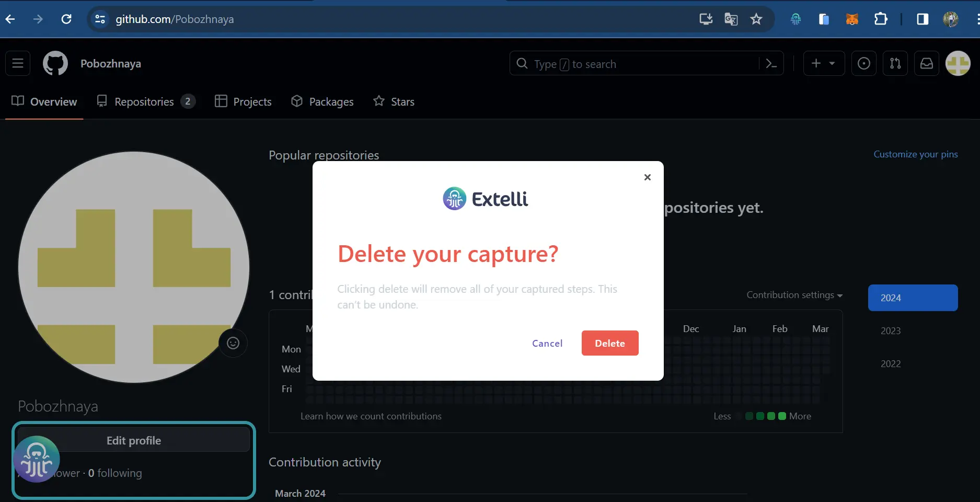Close the Extelli dialog with X
The image size is (980, 502).
tap(648, 177)
